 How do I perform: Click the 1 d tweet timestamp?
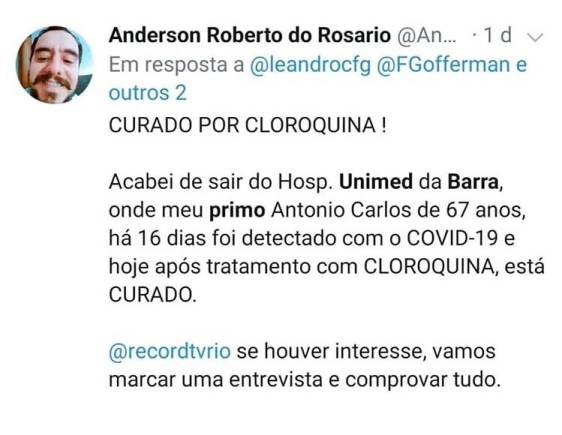tap(497, 35)
